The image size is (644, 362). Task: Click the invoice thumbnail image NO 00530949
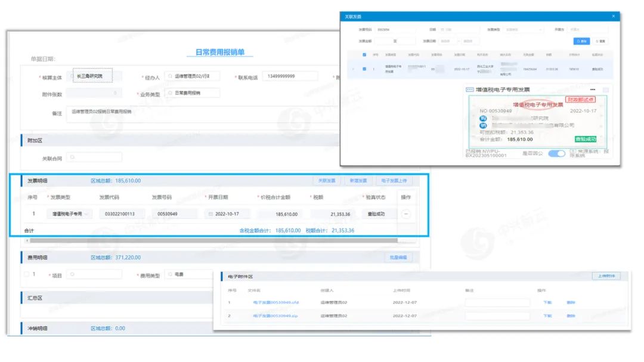click(538, 122)
